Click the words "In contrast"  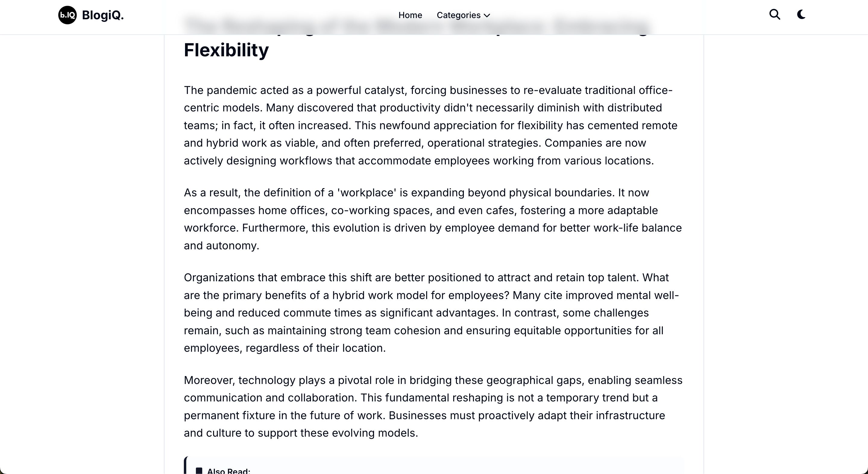coord(529,313)
